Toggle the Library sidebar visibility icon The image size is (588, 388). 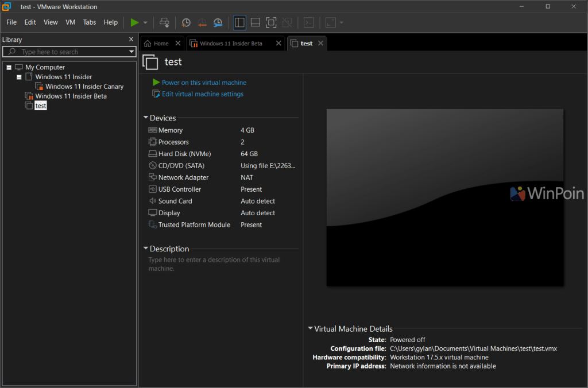pos(239,22)
